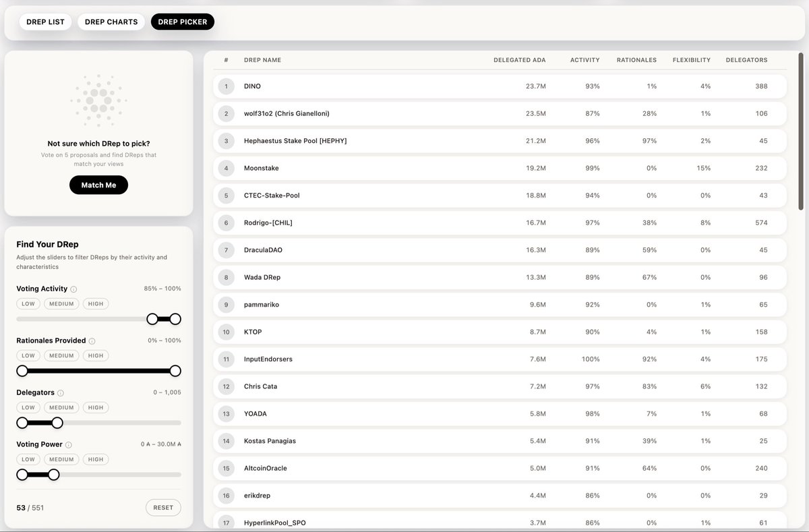The image size is (809, 532).
Task: Set Voting Activity to Medium
Action: coord(61,303)
